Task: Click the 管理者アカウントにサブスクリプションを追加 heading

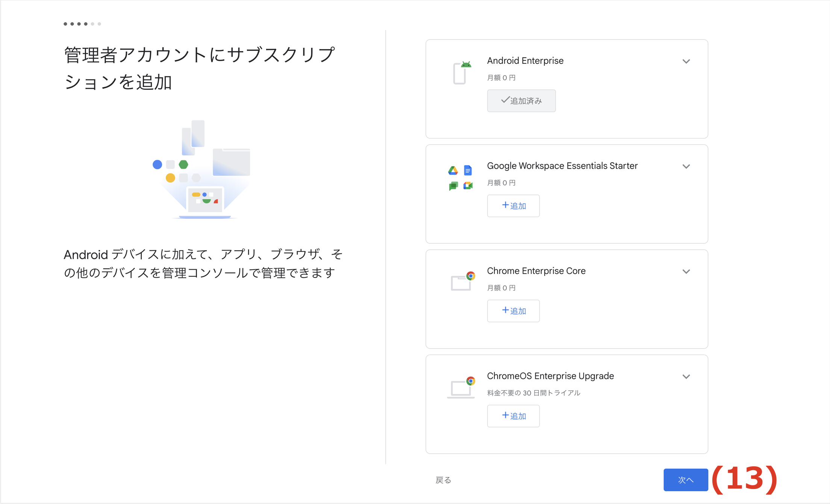Action: (x=200, y=68)
